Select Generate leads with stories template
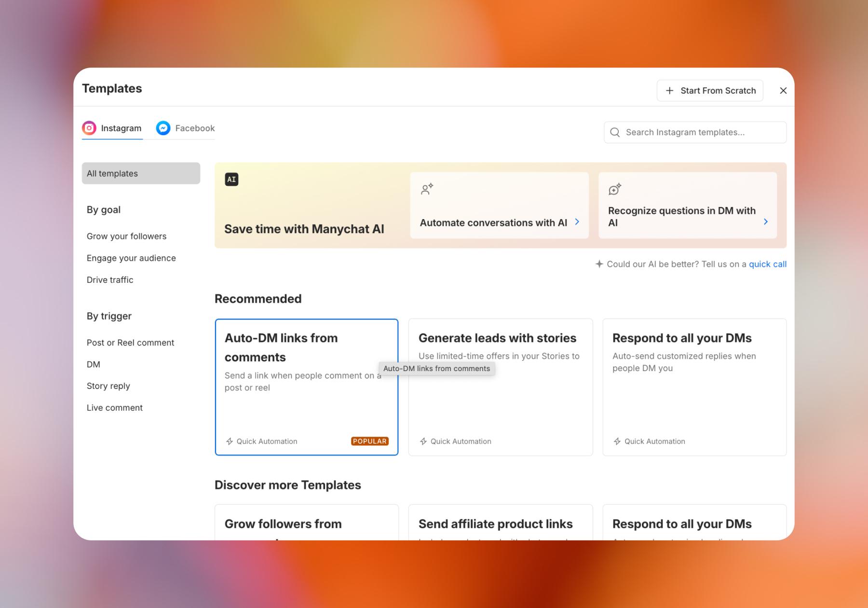This screenshot has height=608, width=868. pos(501,387)
